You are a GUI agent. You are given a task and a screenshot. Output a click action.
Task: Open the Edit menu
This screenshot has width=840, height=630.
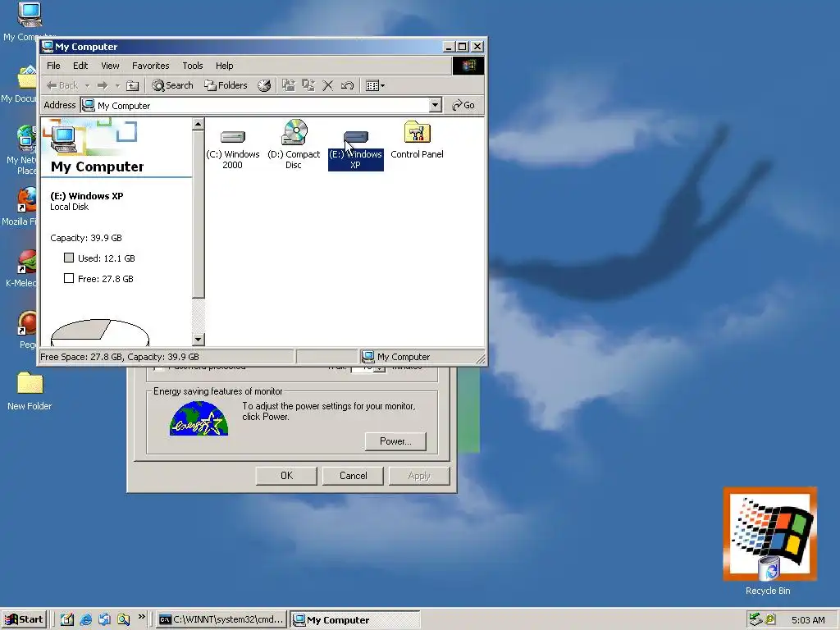pyautogui.click(x=80, y=66)
